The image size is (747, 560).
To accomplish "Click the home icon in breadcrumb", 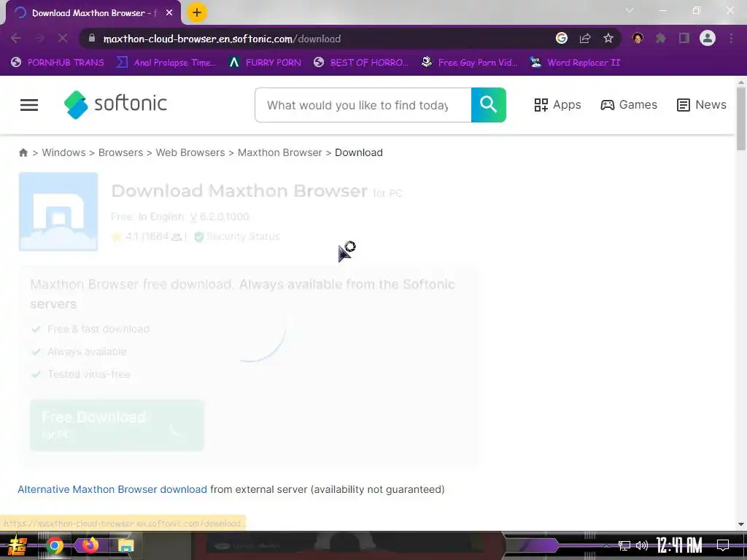I will (23, 152).
